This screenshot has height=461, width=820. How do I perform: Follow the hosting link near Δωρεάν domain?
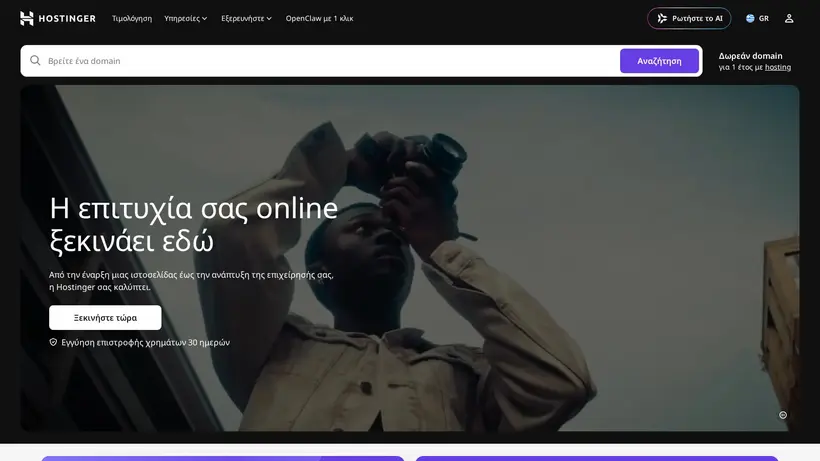coord(778,67)
